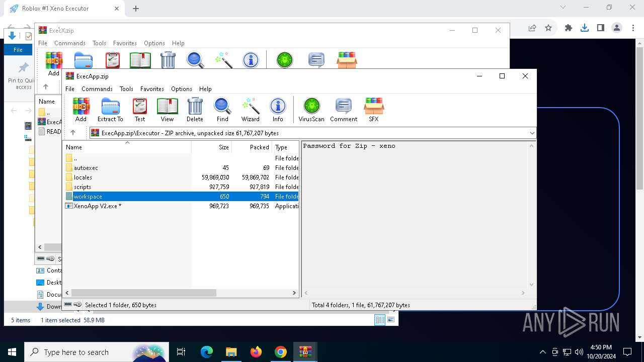Screen dimensions: 644x362
Task: Show archive Info
Action: [x=278, y=110]
